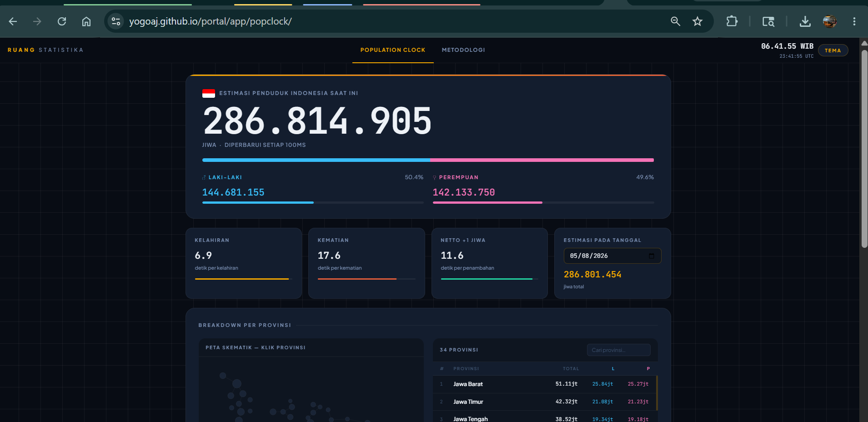The image size is (868, 422).
Task: Click the address bar URL
Action: (x=210, y=21)
